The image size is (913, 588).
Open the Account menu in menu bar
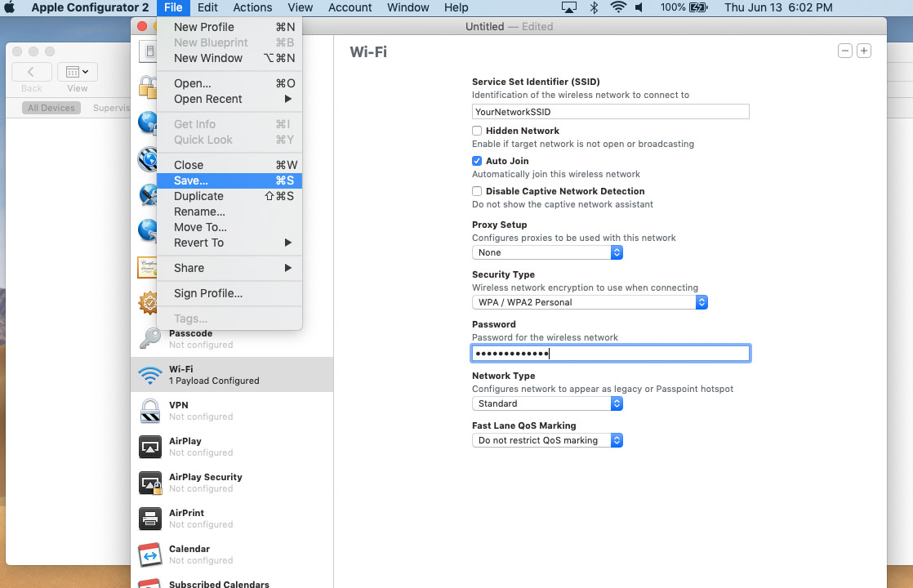click(350, 7)
